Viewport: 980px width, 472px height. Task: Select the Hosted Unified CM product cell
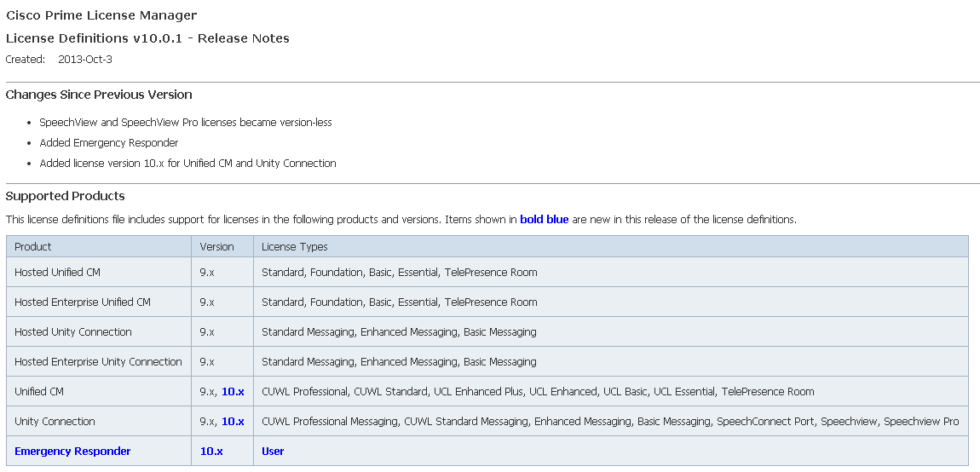click(99, 272)
